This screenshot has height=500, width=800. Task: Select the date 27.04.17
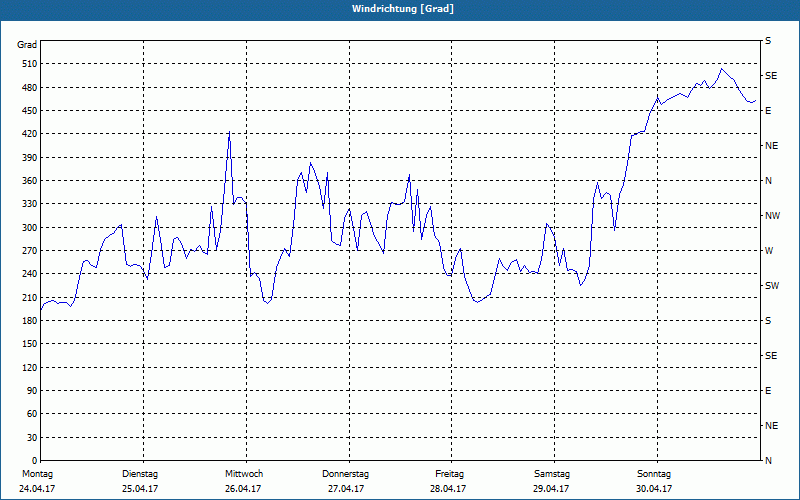point(346,489)
